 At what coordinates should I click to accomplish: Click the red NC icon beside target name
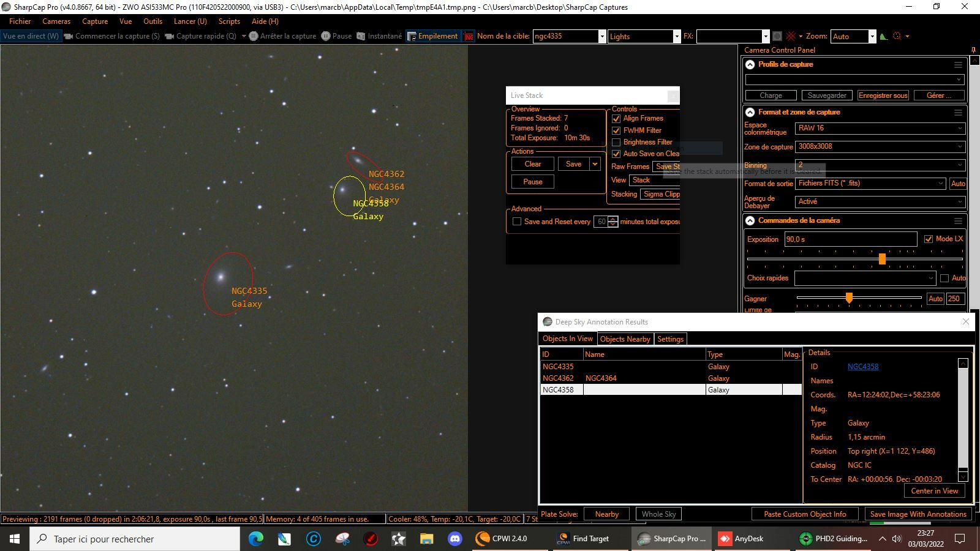point(469,36)
